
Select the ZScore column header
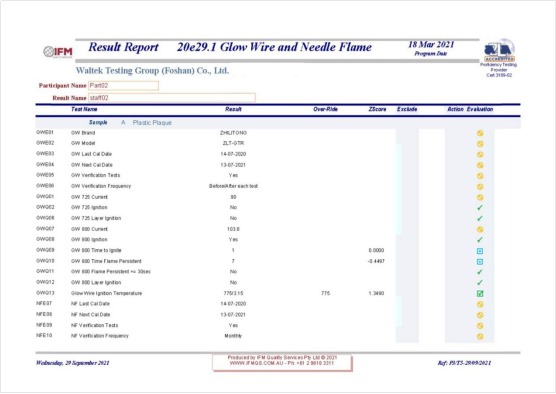[377, 109]
